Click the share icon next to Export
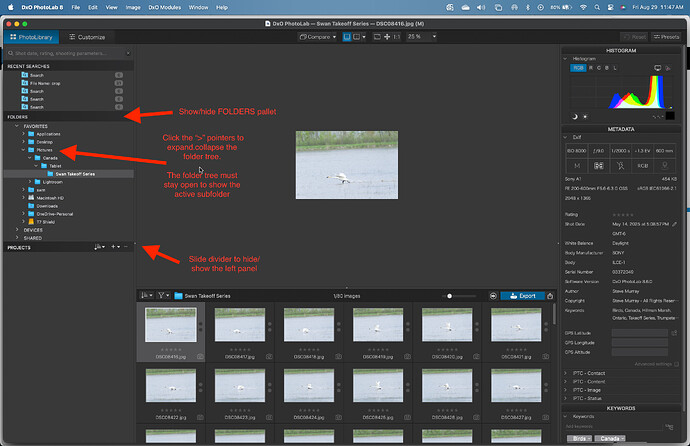Screen dimensions: 690x446 [x=550, y=296]
